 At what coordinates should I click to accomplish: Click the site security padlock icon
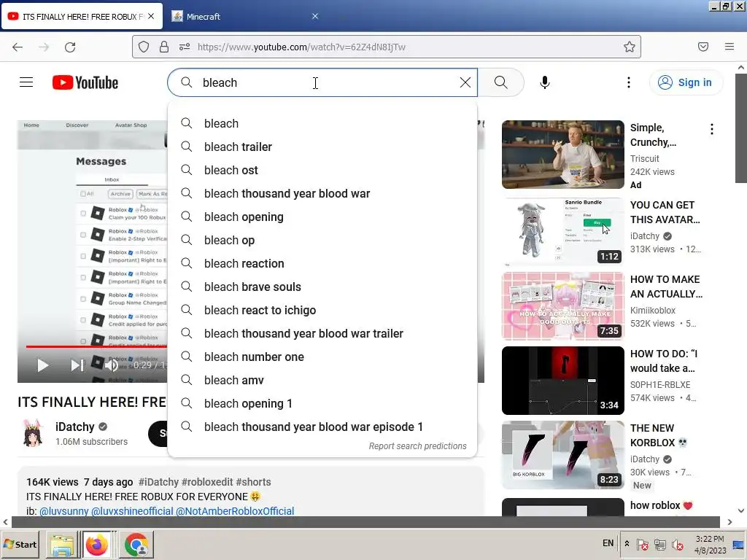(x=164, y=47)
